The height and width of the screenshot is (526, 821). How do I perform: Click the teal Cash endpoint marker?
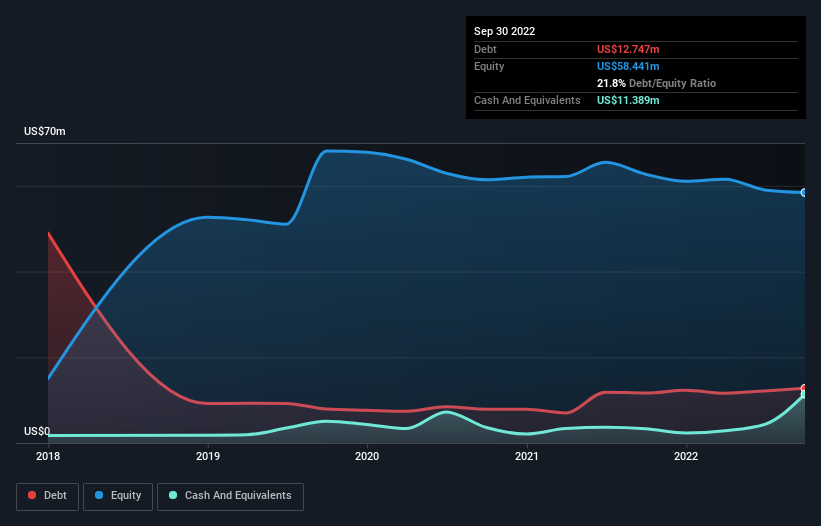804,395
